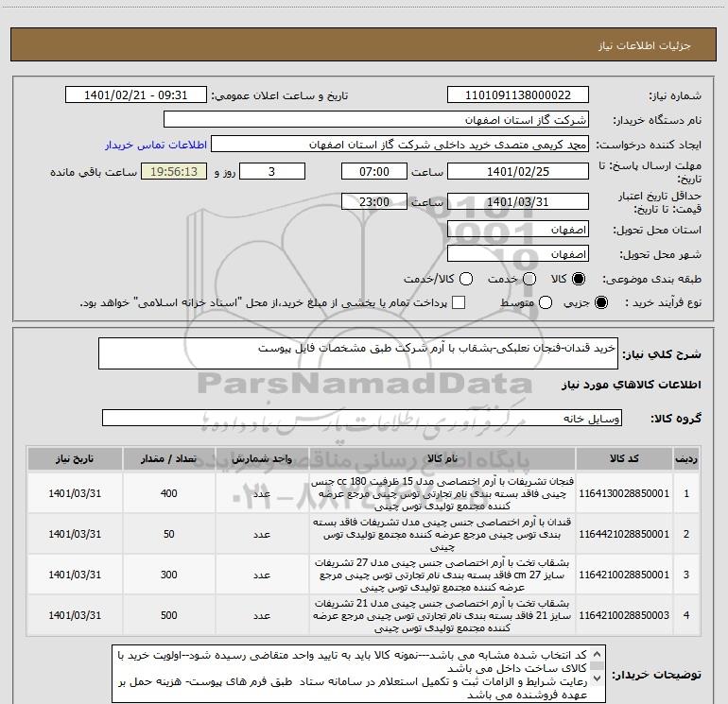Click quantity 500 in row 4
Viewport: 728px width, 704px height.
(168, 615)
